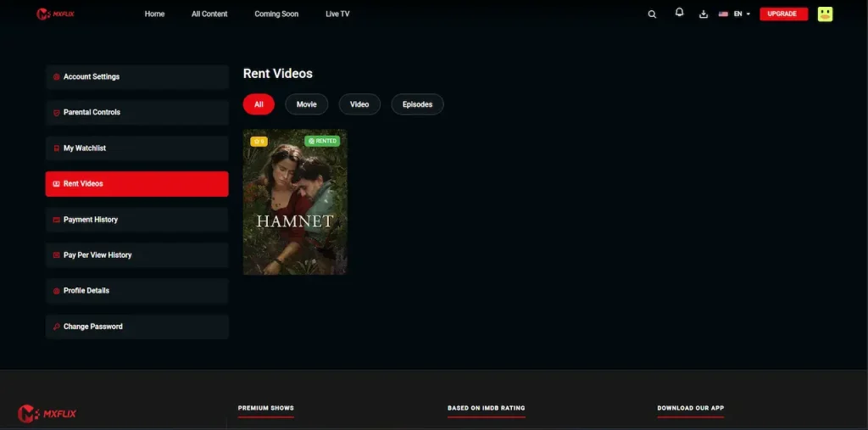Click the MXFLIX logo in header
This screenshot has height=430, width=868.
point(55,14)
